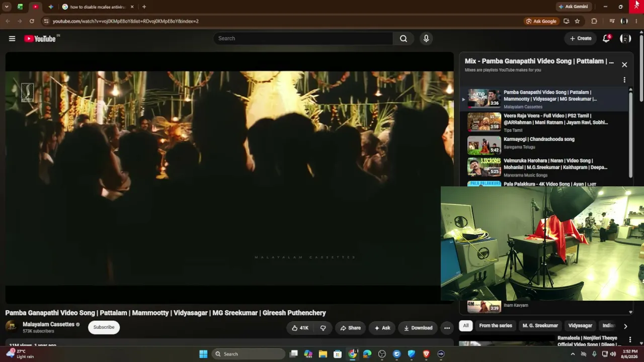Select the From the series chip
This screenshot has height=362, width=644.
click(496, 326)
